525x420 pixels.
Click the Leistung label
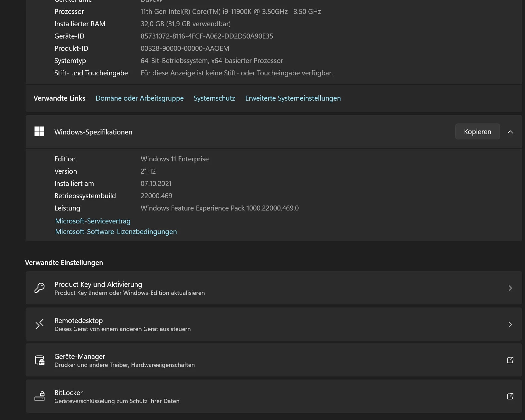(67, 208)
